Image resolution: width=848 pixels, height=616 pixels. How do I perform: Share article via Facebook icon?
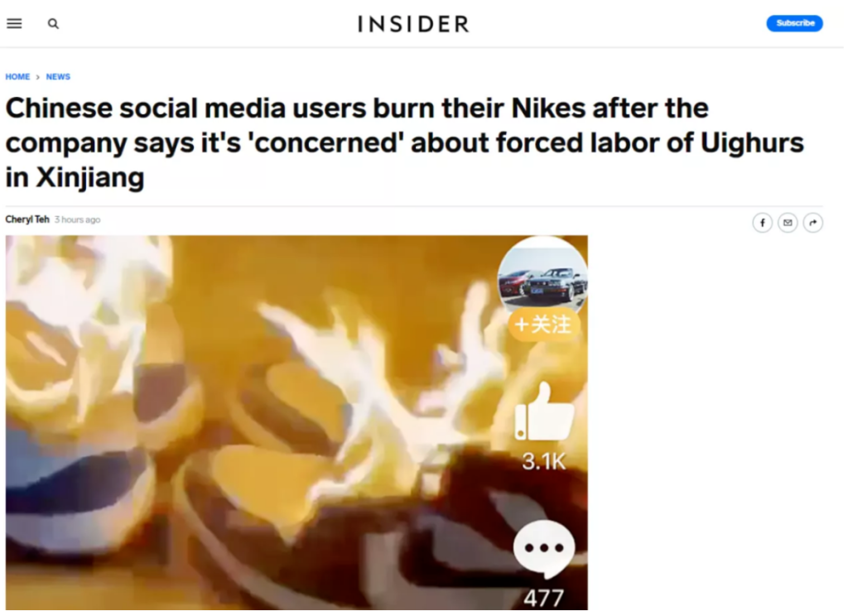click(762, 222)
